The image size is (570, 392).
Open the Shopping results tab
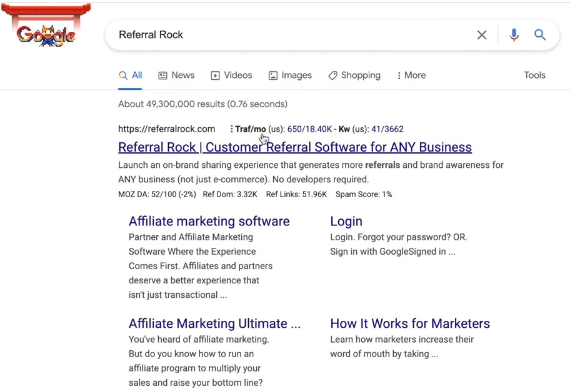pyautogui.click(x=354, y=76)
